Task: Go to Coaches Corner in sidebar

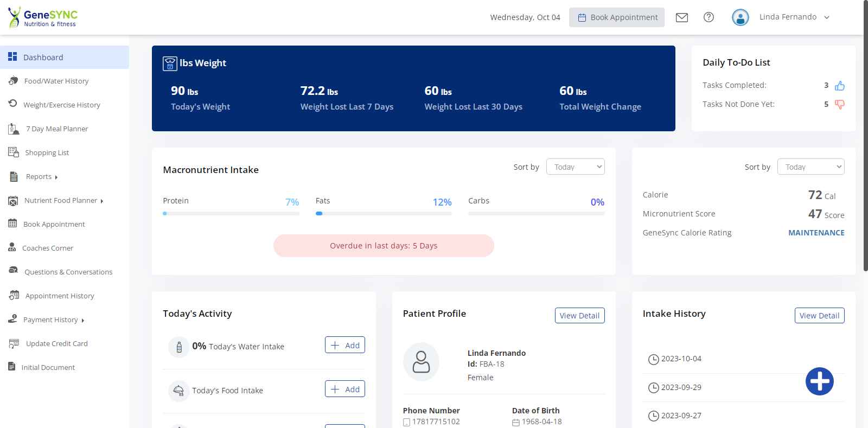Action: click(48, 248)
